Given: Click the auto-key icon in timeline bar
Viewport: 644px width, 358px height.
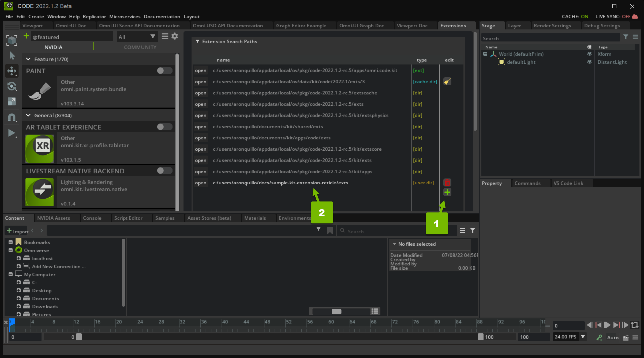Looking at the screenshot, I should point(599,338).
